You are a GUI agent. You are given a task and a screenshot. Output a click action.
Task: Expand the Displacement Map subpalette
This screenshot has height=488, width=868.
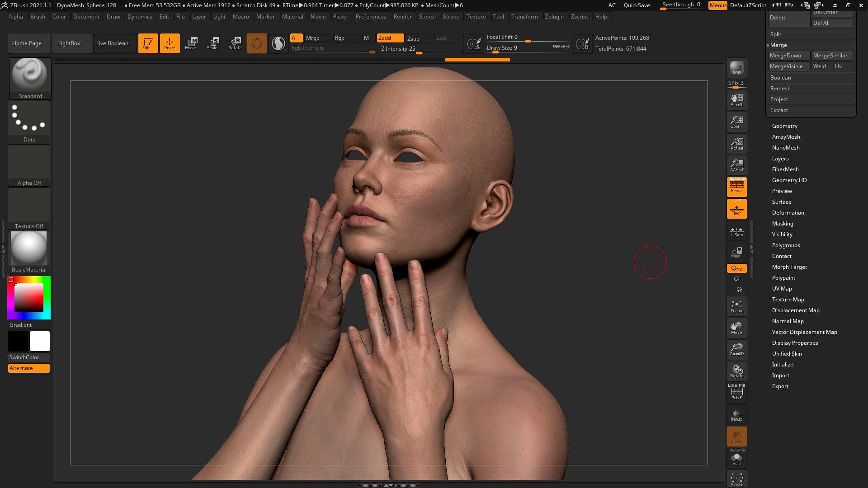pos(796,310)
